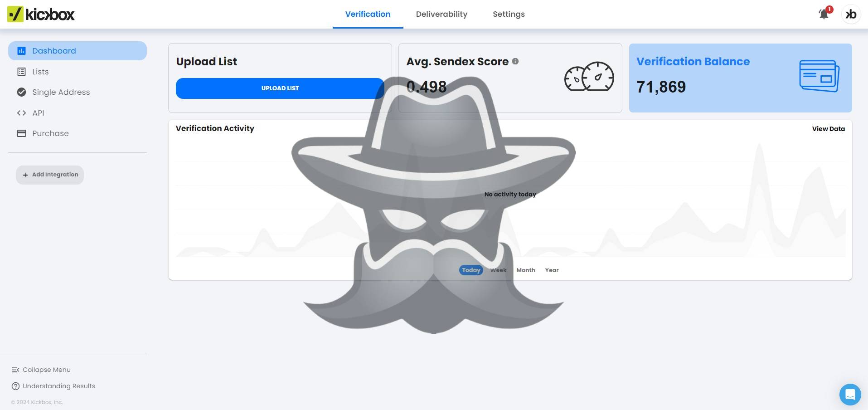The width and height of the screenshot is (868, 410).
Task: Select the Lists sidebar icon
Action: point(21,72)
